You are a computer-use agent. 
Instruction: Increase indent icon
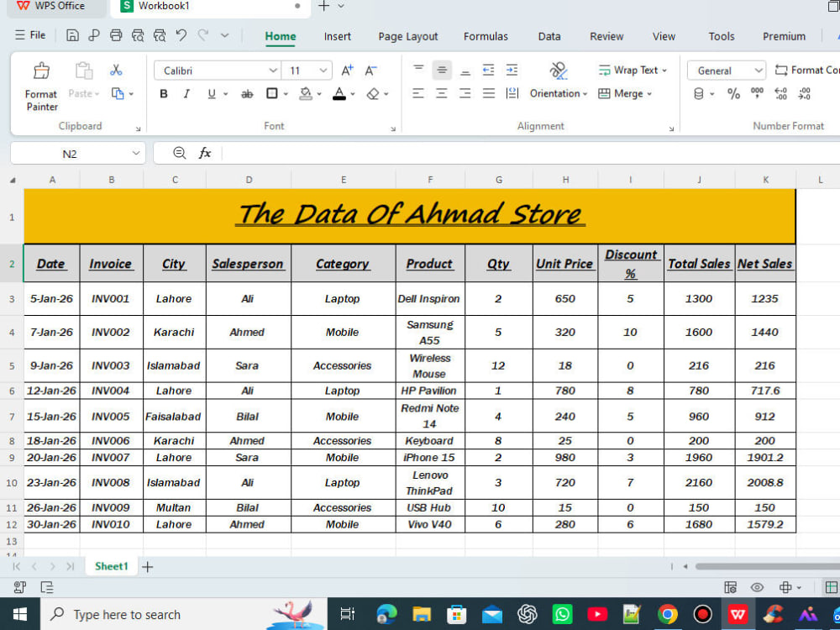click(512, 70)
